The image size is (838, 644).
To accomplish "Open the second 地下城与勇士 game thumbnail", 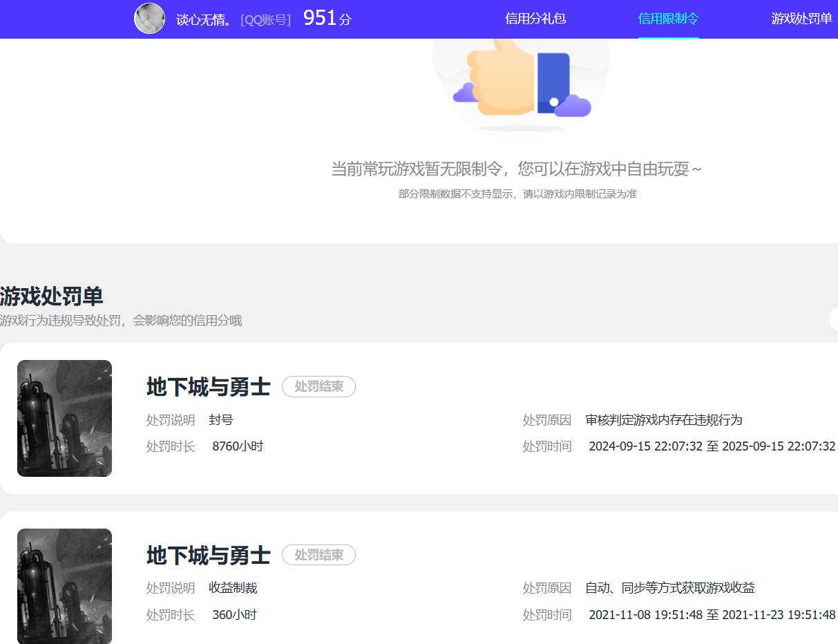I will point(64,585).
